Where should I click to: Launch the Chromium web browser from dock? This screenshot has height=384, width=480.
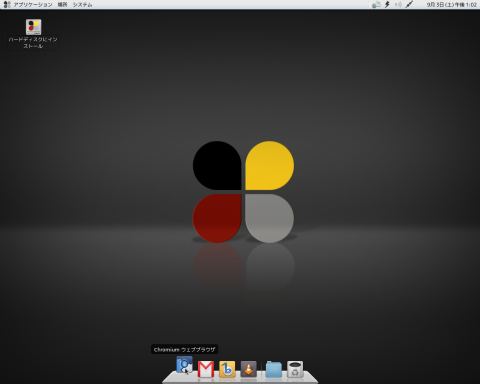184,365
